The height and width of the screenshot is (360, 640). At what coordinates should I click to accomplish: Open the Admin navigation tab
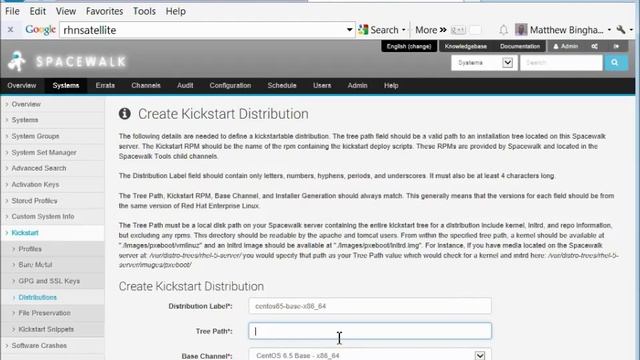358,85
